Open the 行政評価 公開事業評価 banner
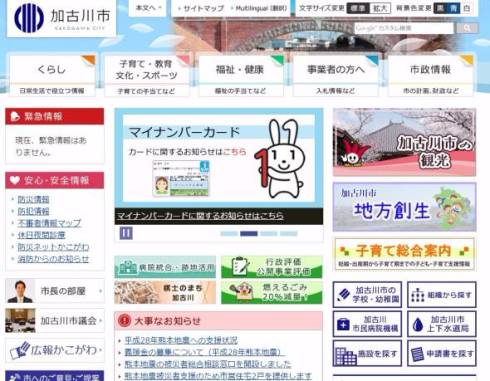The width and height of the screenshot is (490, 381). (x=272, y=267)
